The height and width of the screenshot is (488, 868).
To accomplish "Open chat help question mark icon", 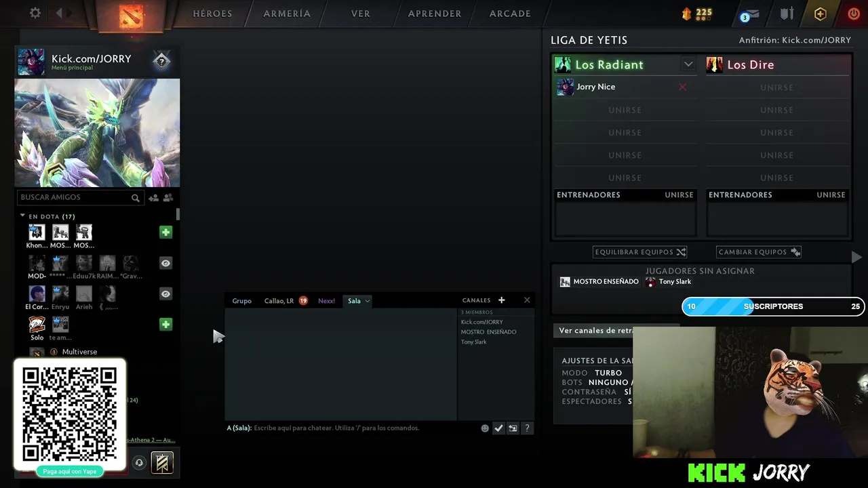I will (527, 428).
